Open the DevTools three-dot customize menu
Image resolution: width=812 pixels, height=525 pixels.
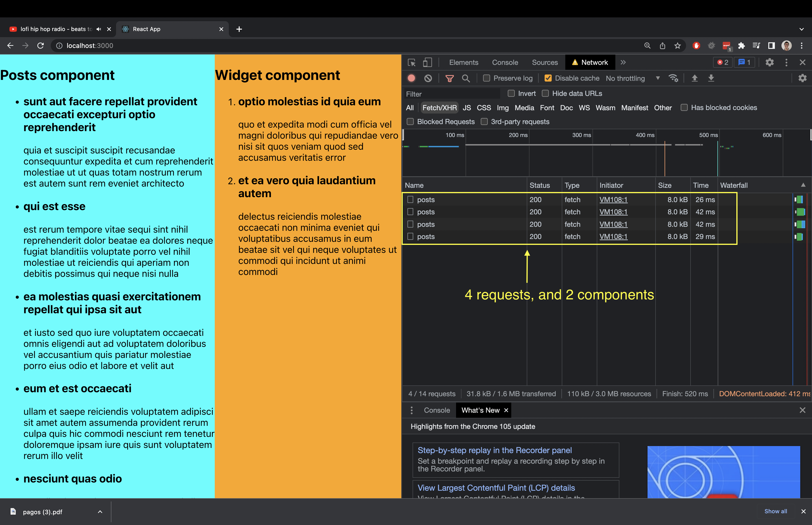[x=786, y=62]
